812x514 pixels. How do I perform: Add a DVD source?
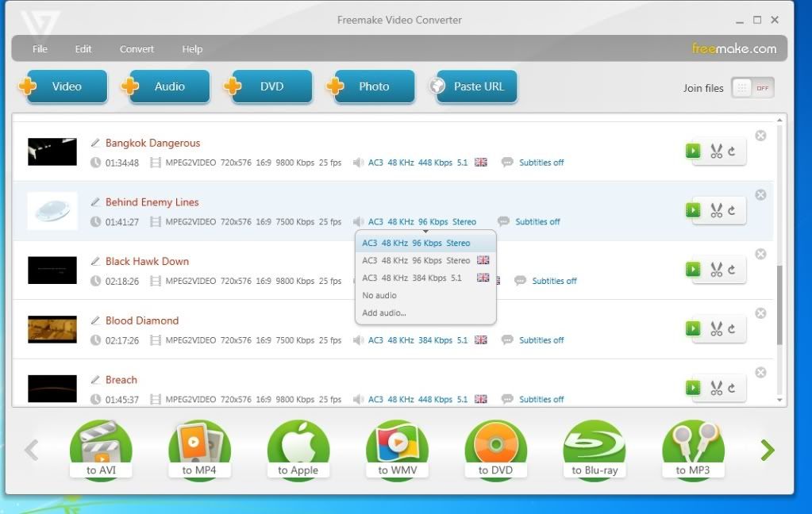tap(268, 86)
